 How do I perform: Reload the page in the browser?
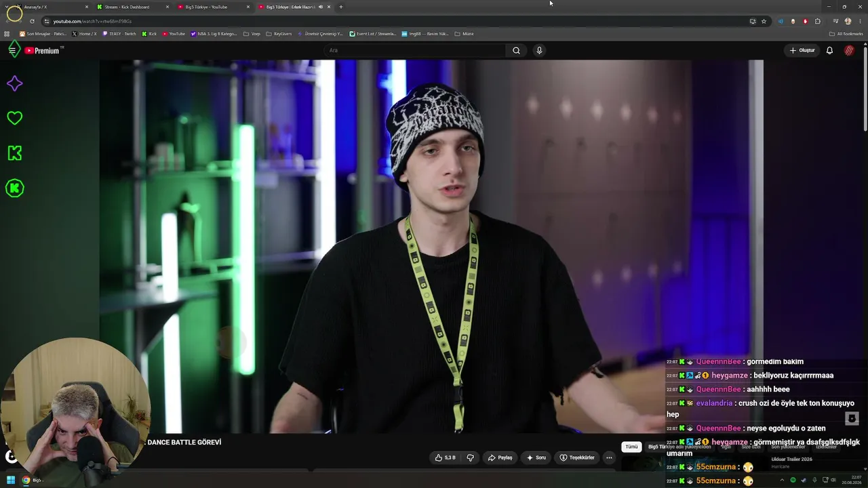[x=32, y=21]
